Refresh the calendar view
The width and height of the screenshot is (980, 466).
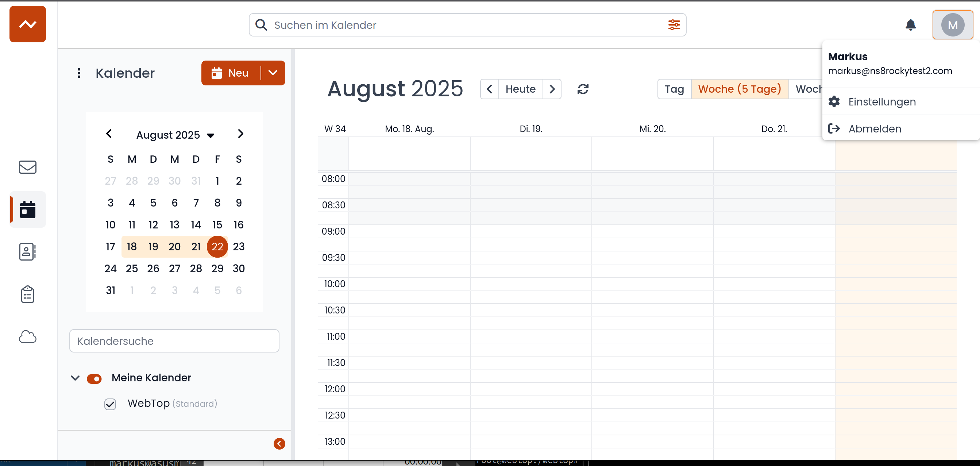click(583, 89)
